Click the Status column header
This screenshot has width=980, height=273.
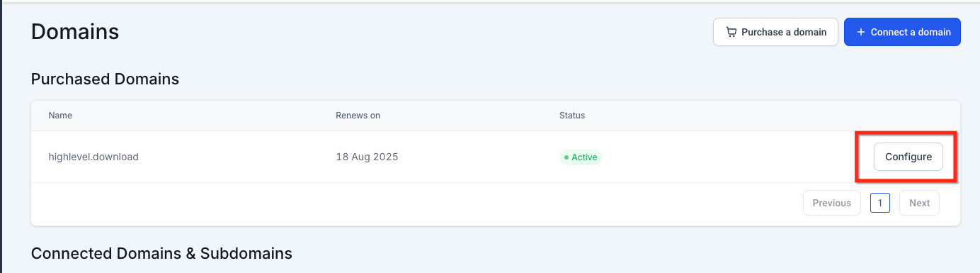point(572,115)
